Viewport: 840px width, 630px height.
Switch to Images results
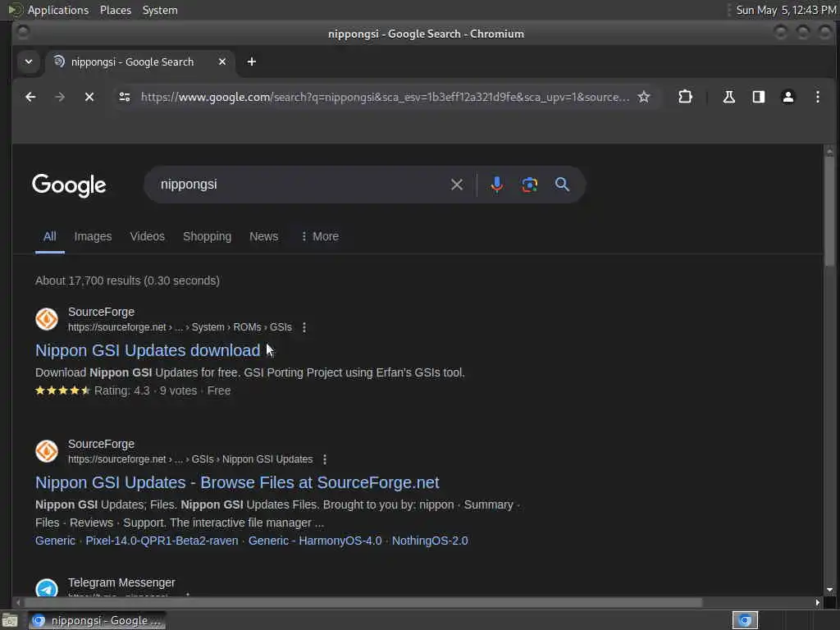click(93, 236)
